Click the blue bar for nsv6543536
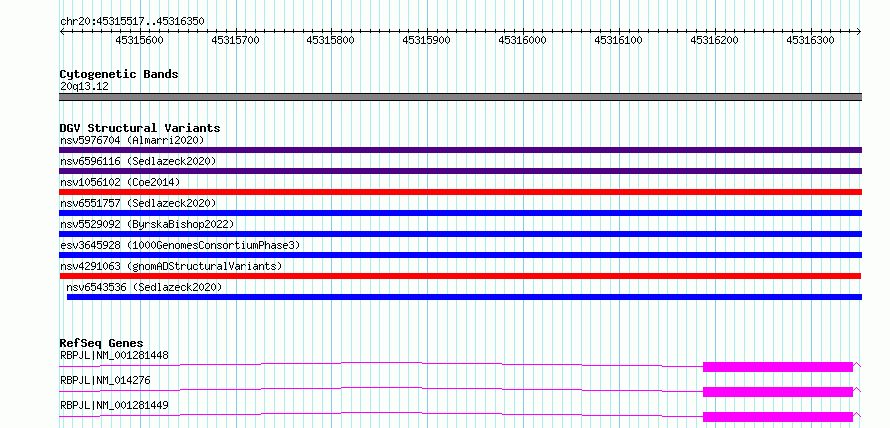890x428 pixels. pyautogui.click(x=464, y=297)
